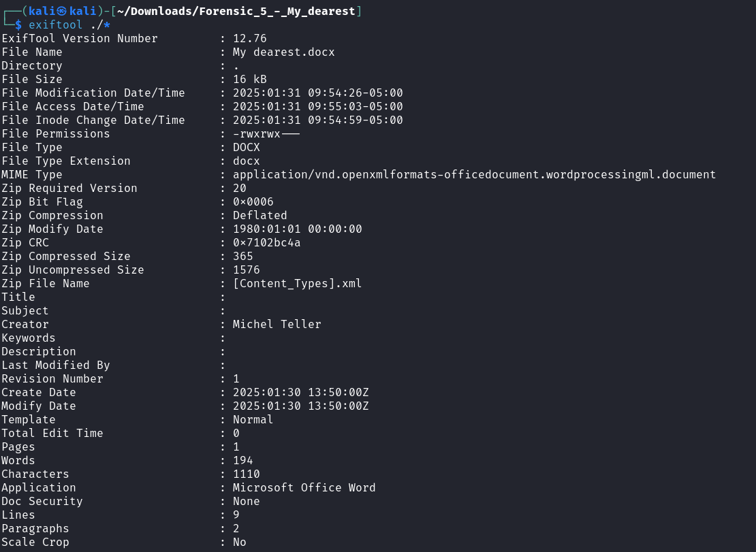Click the MIME Type value text

tap(475, 174)
